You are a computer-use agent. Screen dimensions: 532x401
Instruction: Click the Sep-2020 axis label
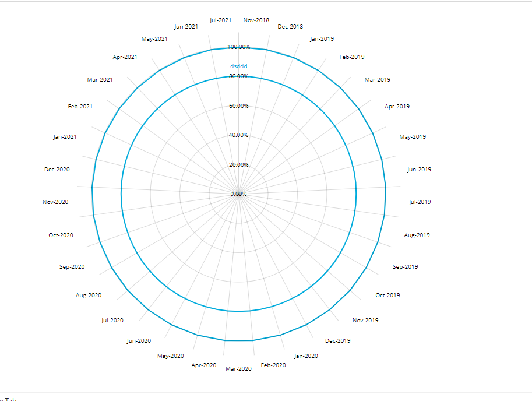(x=72, y=267)
